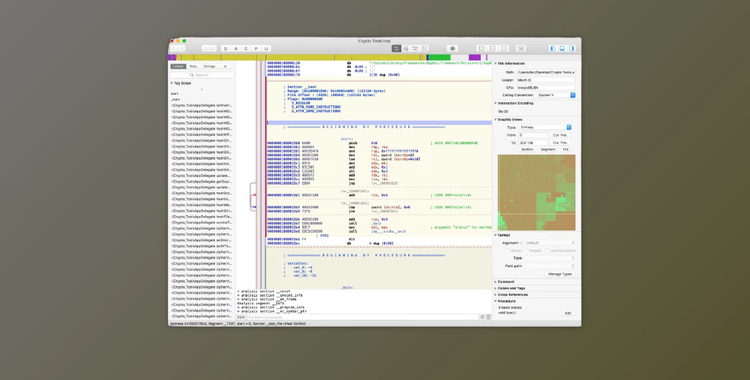The image size is (750, 380).
Task: Switch to assembly view mode
Action: point(397,48)
